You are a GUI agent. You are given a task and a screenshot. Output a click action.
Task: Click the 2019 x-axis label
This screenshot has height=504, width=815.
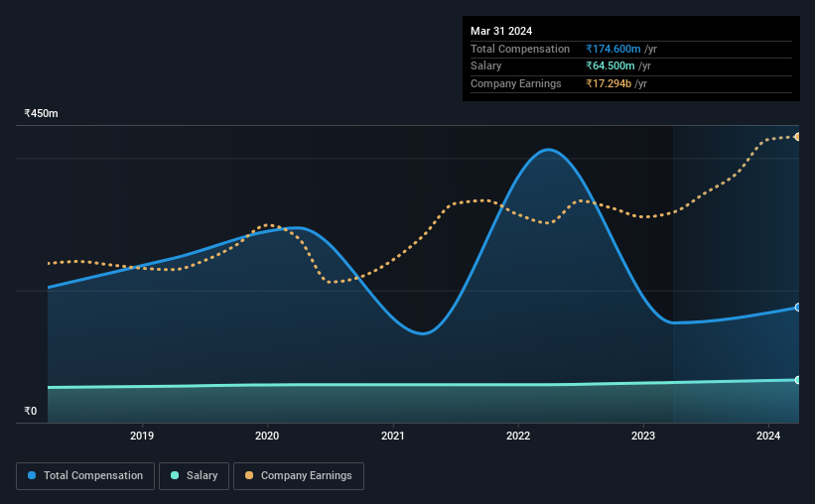click(142, 436)
